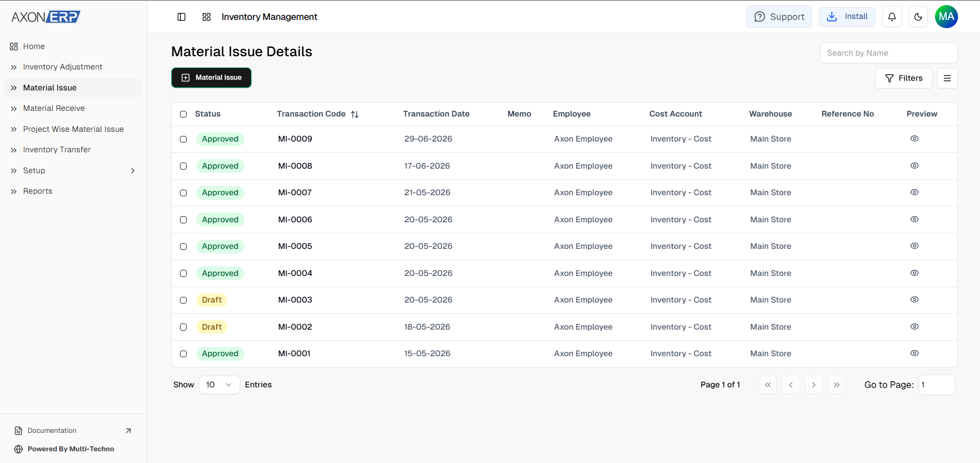The image size is (980, 463).
Task: Click the MI-0003 transaction code
Action: coord(295,300)
